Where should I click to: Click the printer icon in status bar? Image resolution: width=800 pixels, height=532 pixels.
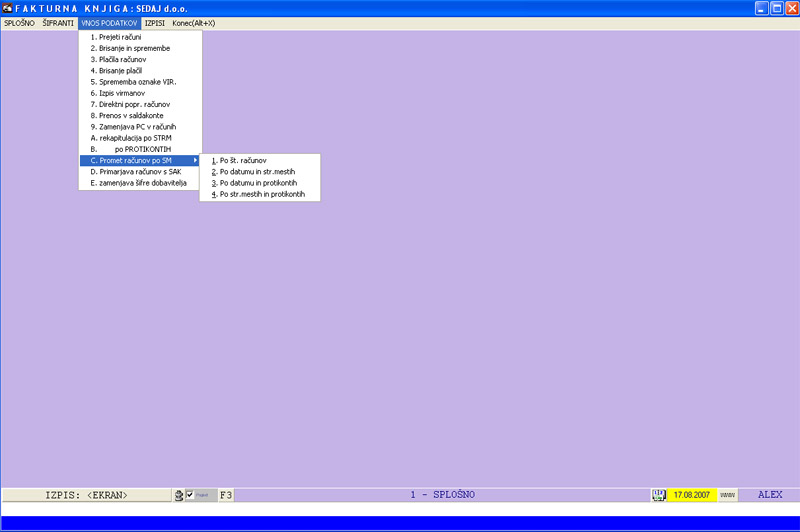[x=179, y=495]
